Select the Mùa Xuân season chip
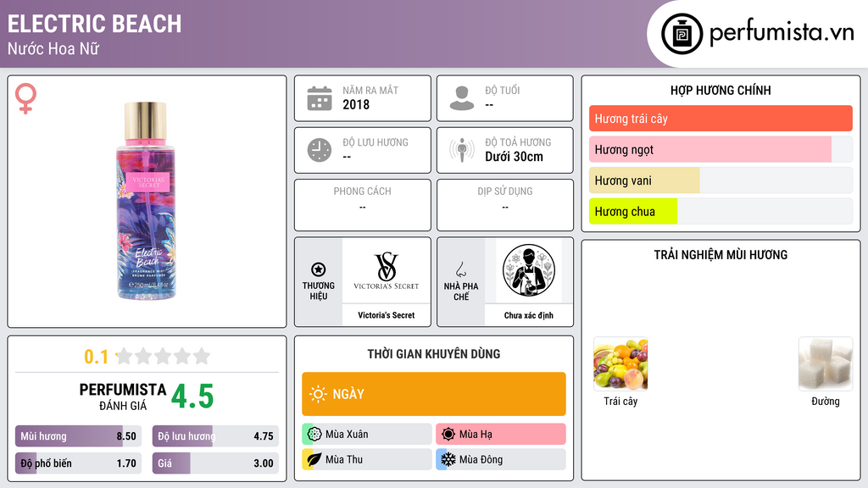 click(367, 434)
